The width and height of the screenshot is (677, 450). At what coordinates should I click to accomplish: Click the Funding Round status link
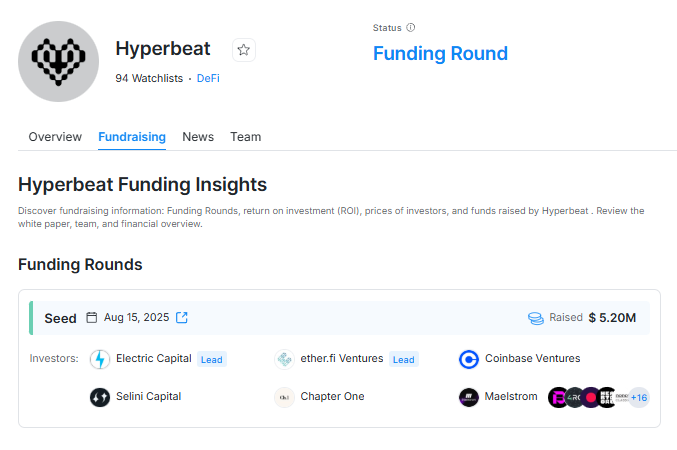click(x=440, y=54)
